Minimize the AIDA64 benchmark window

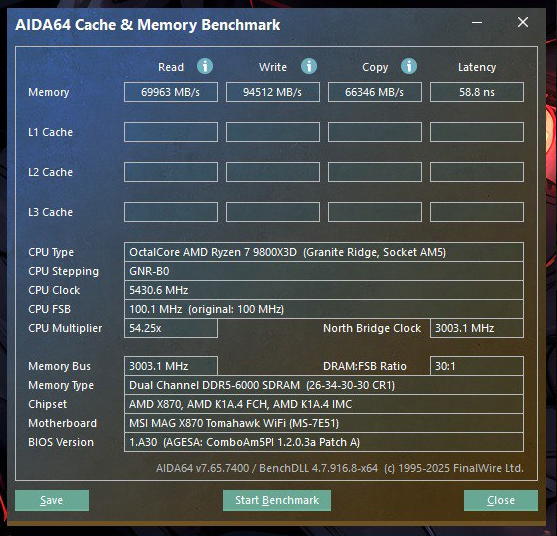coord(477,22)
